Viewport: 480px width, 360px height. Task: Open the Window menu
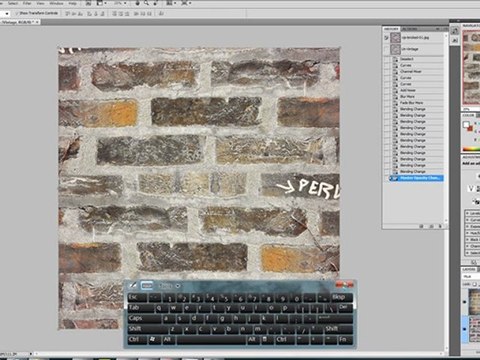56,3
